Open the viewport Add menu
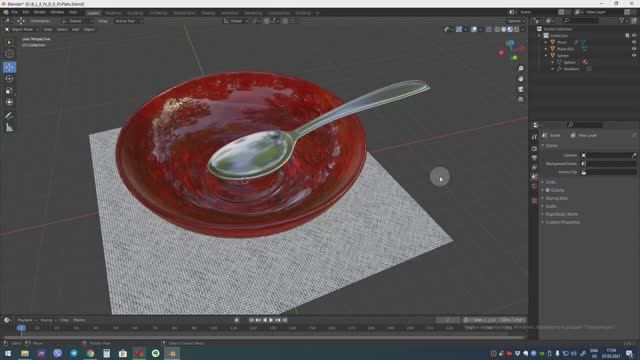The image size is (640, 360). pyautogui.click(x=76, y=29)
